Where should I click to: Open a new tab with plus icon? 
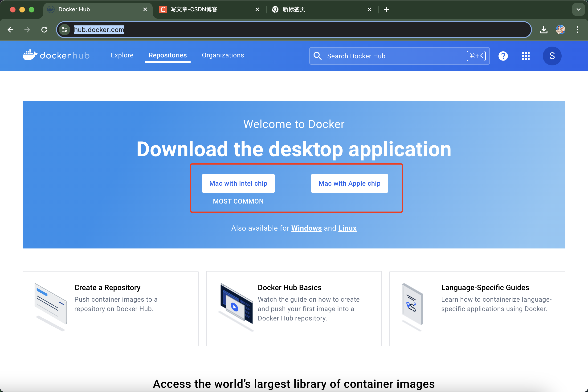pos(386,9)
